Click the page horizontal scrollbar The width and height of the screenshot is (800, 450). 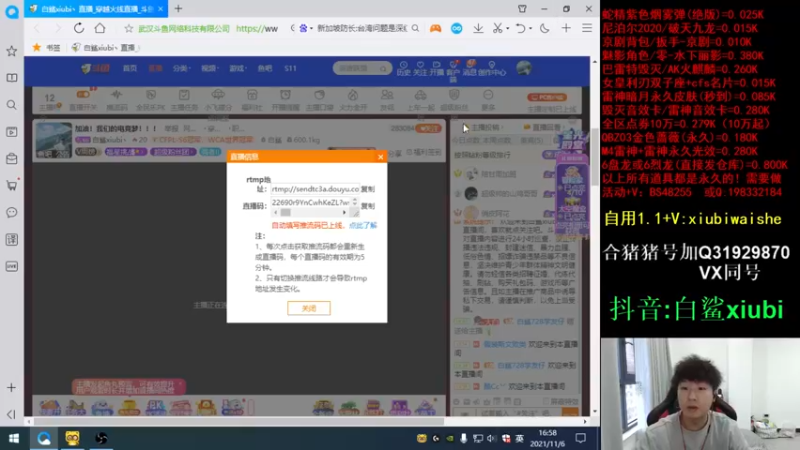pos(239,421)
